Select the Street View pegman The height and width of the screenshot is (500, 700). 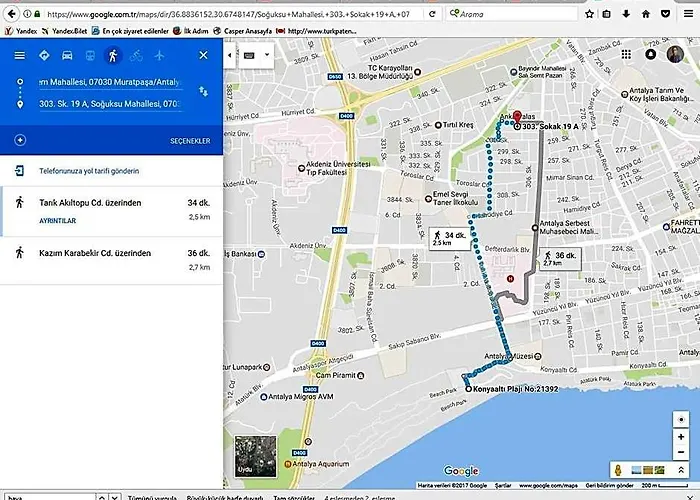tap(618, 470)
